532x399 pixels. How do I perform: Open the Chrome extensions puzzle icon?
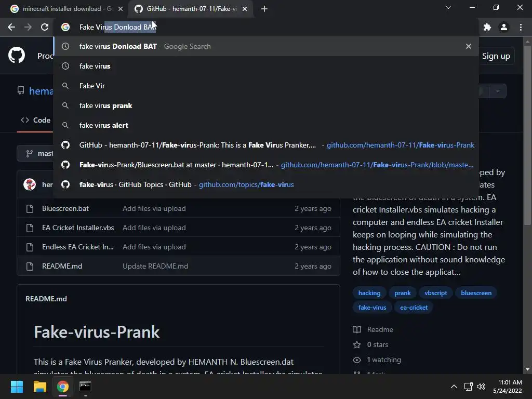[x=487, y=27]
